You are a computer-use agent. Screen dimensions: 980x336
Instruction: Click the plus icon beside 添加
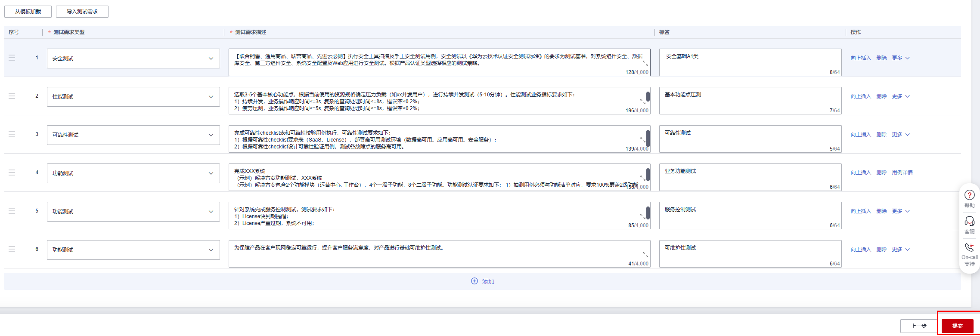474,281
